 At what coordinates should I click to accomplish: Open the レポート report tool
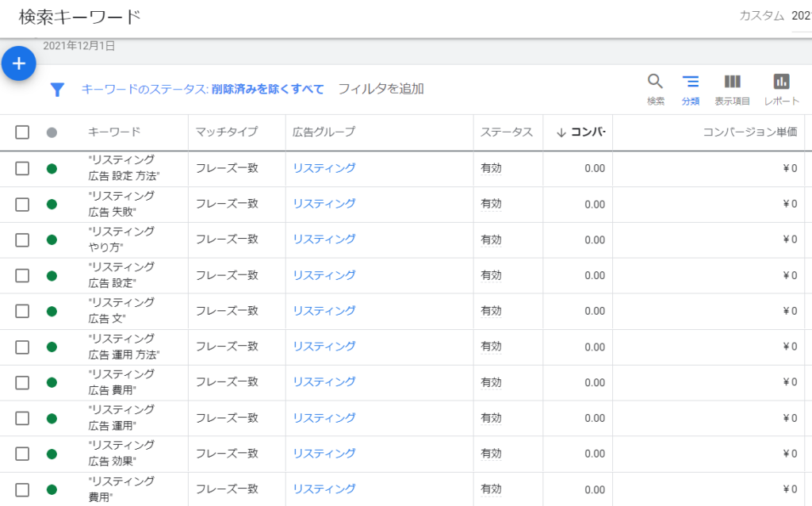[x=781, y=89]
